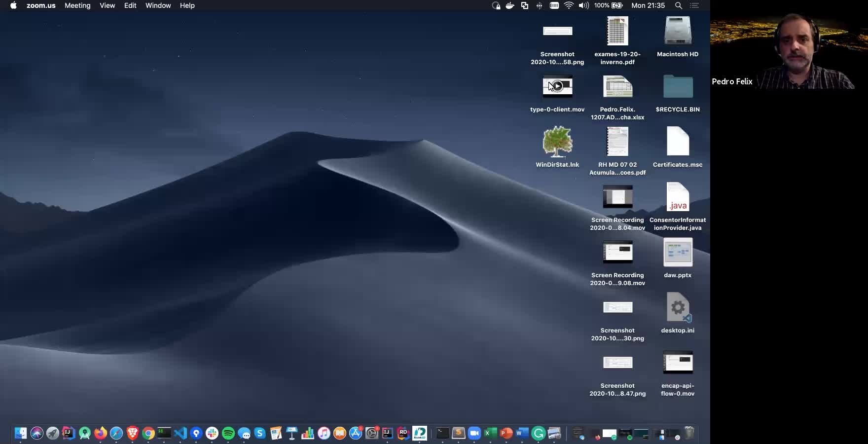Launch Firefox from the dock
This screenshot has width=868, height=444.
[101, 433]
